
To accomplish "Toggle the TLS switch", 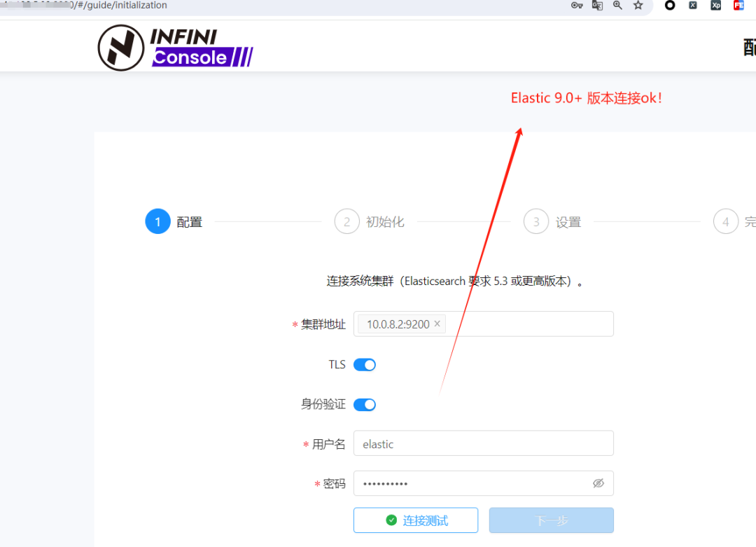I will click(365, 365).
